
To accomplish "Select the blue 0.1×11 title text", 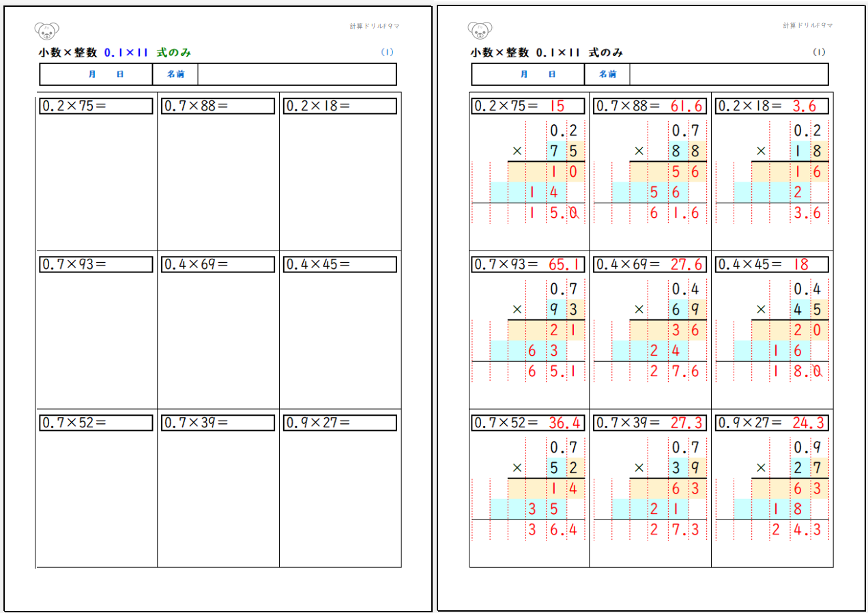I will point(126,53).
